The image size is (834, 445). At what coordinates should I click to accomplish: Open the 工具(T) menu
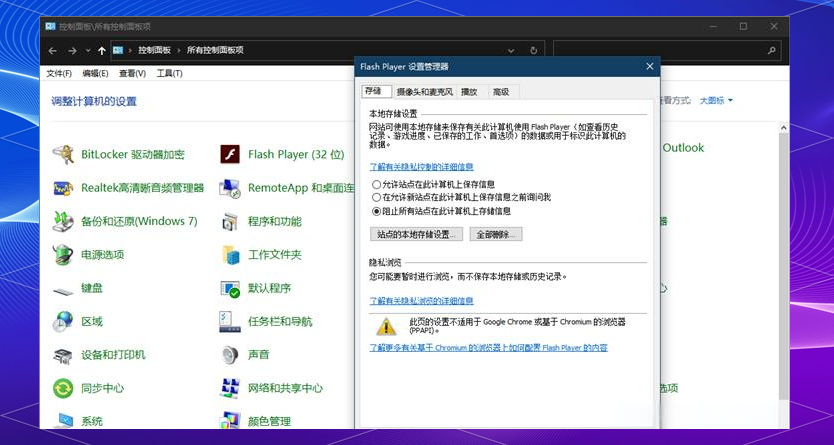click(x=170, y=73)
